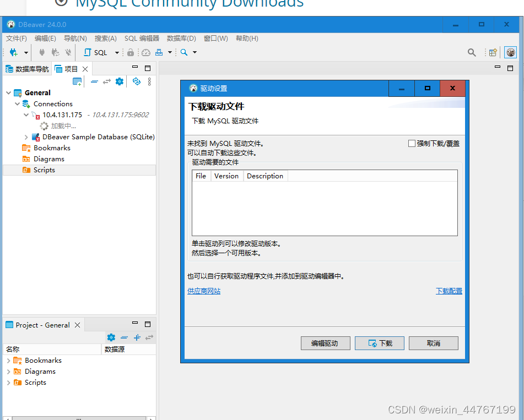Click the 名称 column header
Image resolution: width=524 pixels, height=420 pixels.
[52, 349]
